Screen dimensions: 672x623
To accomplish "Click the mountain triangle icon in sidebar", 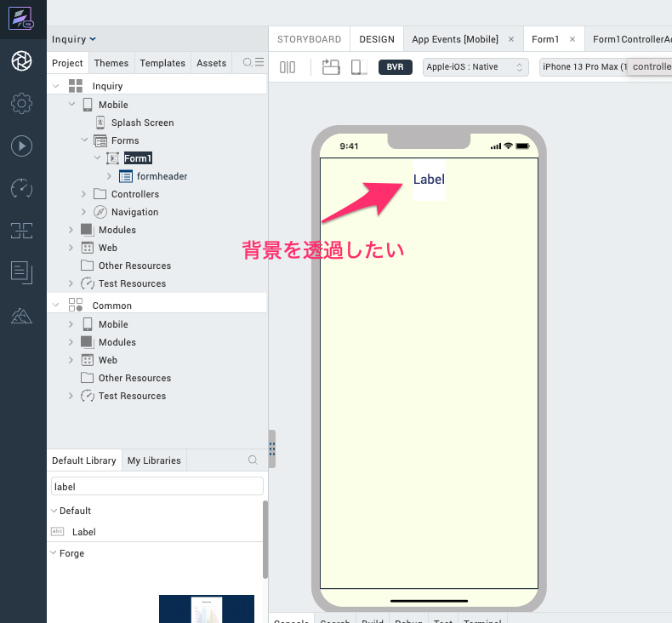I will (x=21, y=316).
